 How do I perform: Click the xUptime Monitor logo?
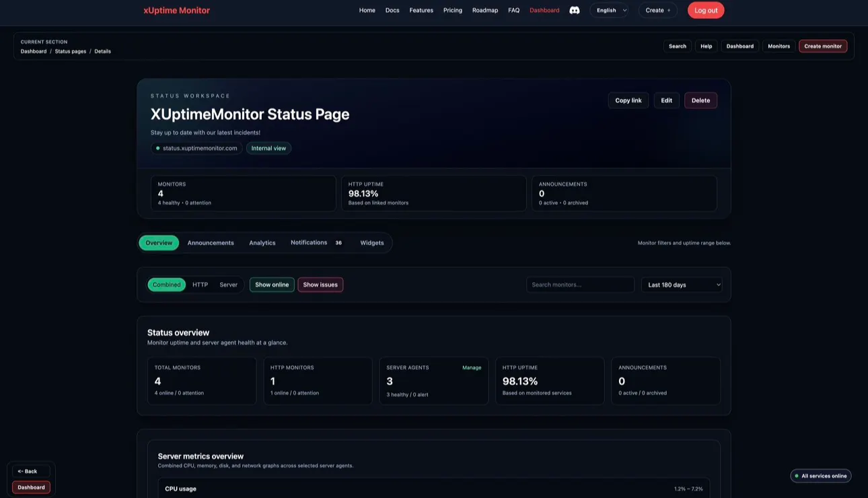(x=176, y=10)
